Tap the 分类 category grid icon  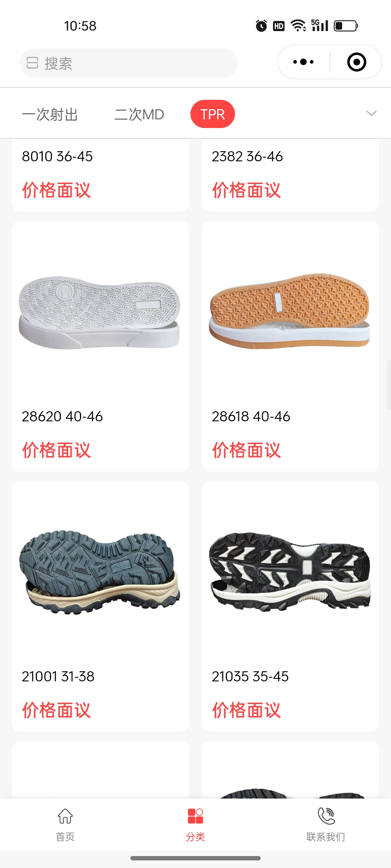tap(195, 816)
